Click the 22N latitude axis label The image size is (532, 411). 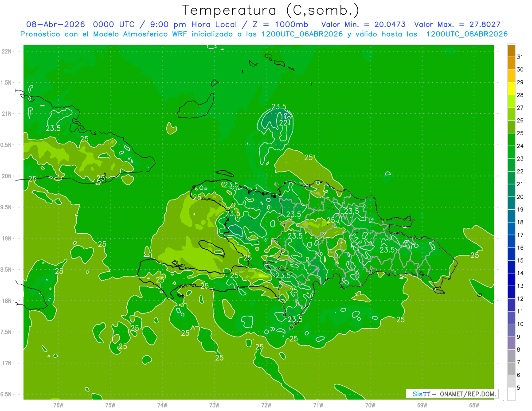[8, 51]
